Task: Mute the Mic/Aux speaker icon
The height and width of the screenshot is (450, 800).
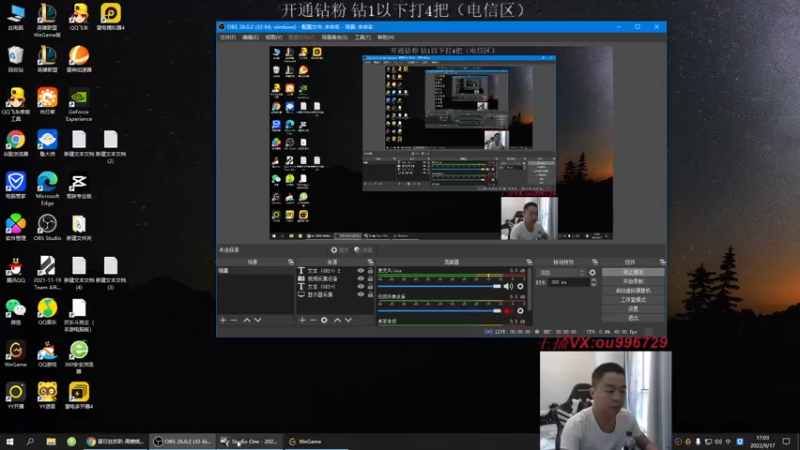Action: pos(508,286)
